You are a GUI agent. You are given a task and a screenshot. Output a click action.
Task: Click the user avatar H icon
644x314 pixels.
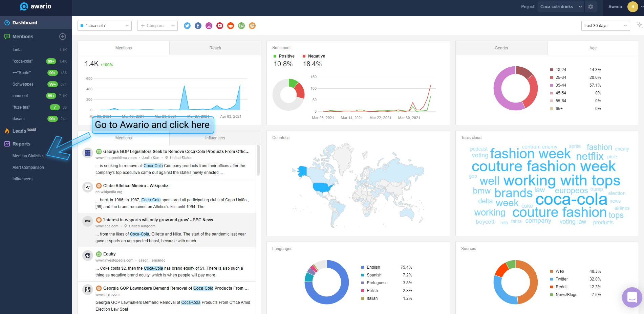point(632,7)
